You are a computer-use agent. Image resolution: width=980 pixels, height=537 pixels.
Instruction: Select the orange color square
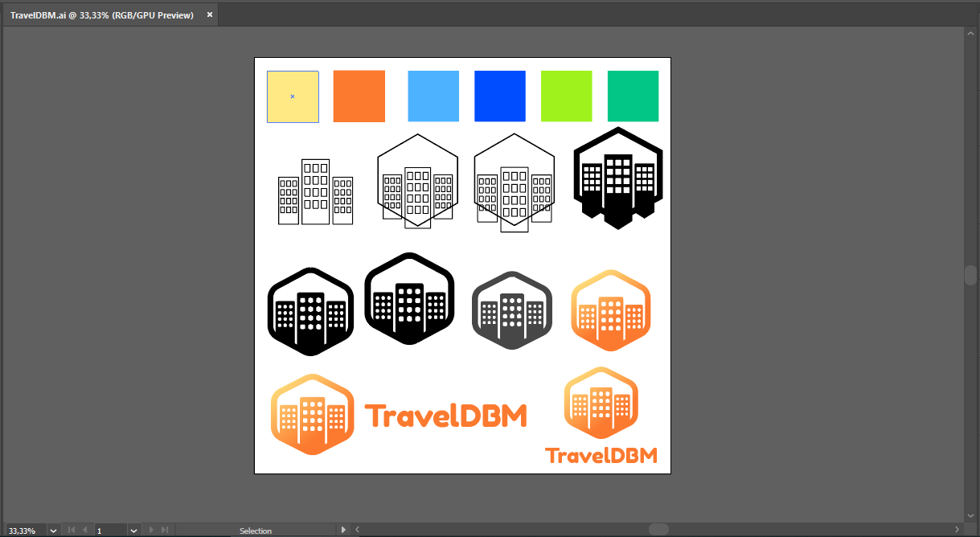[359, 96]
